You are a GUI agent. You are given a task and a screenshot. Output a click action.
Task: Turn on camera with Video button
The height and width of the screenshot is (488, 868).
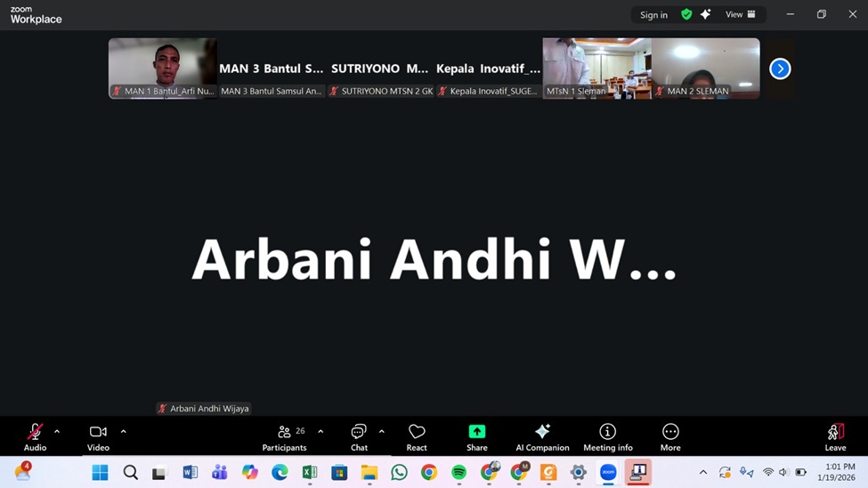click(x=98, y=436)
